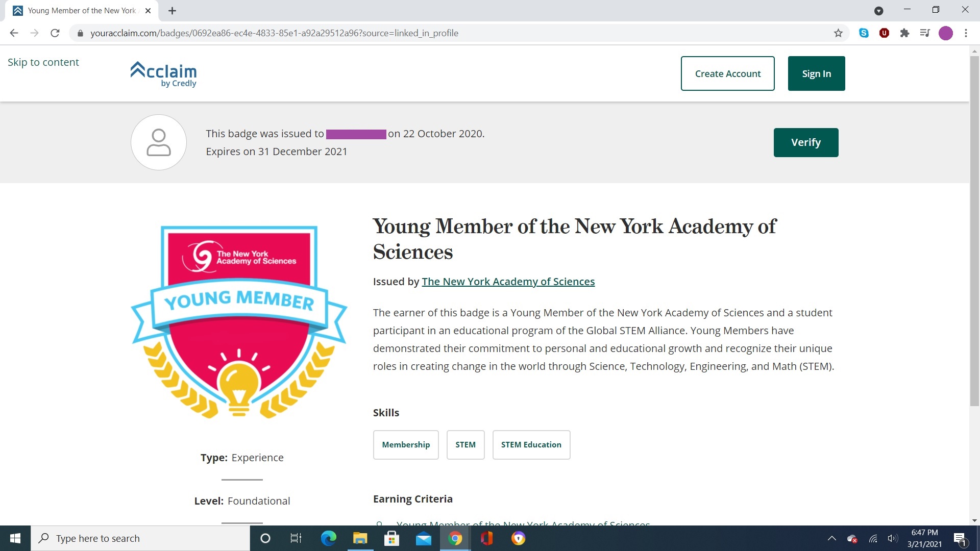Click the badge earner profile avatar
Image resolution: width=980 pixels, height=551 pixels.
[x=159, y=142]
